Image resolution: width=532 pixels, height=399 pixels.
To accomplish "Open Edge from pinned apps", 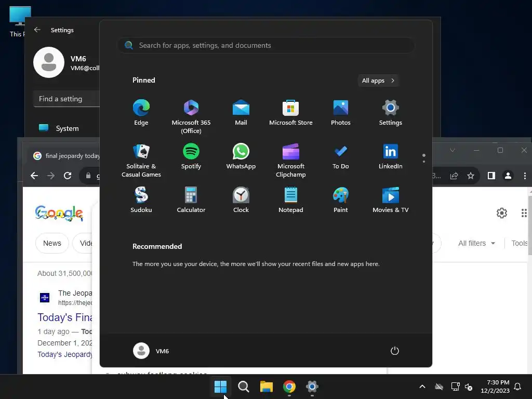I will pyautogui.click(x=141, y=113).
